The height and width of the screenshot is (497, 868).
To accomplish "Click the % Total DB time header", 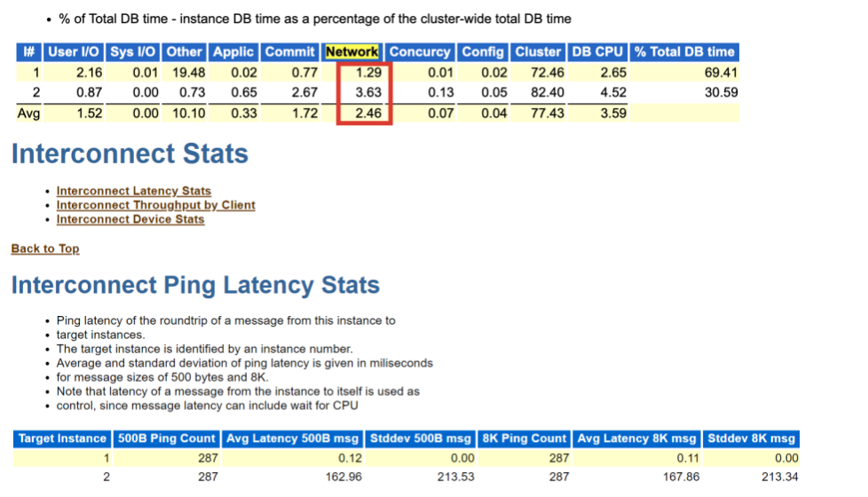I will pyautogui.click(x=684, y=52).
